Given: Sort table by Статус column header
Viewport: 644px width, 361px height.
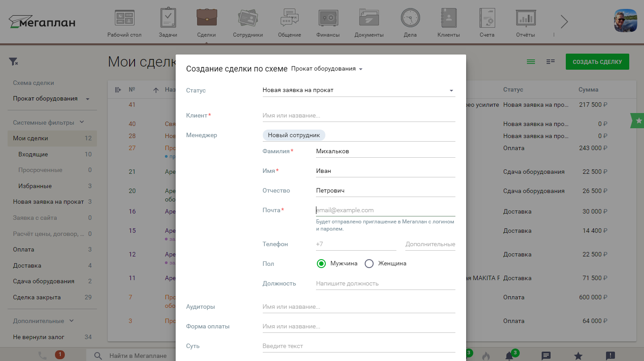Looking at the screenshot, I should tap(513, 90).
